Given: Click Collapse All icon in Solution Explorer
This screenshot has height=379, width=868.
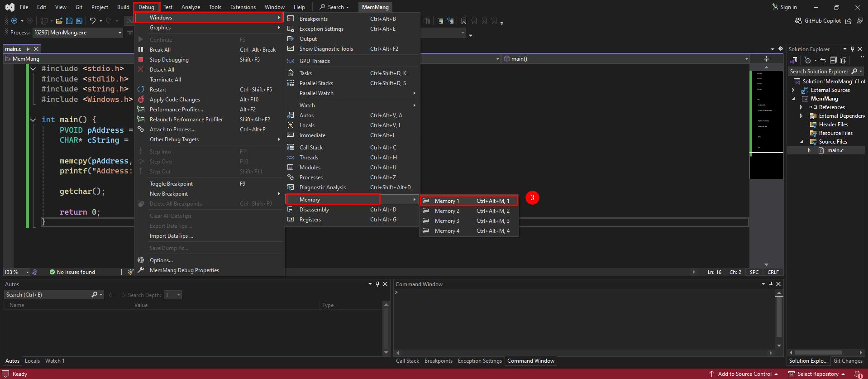Looking at the screenshot, I should point(833,60).
